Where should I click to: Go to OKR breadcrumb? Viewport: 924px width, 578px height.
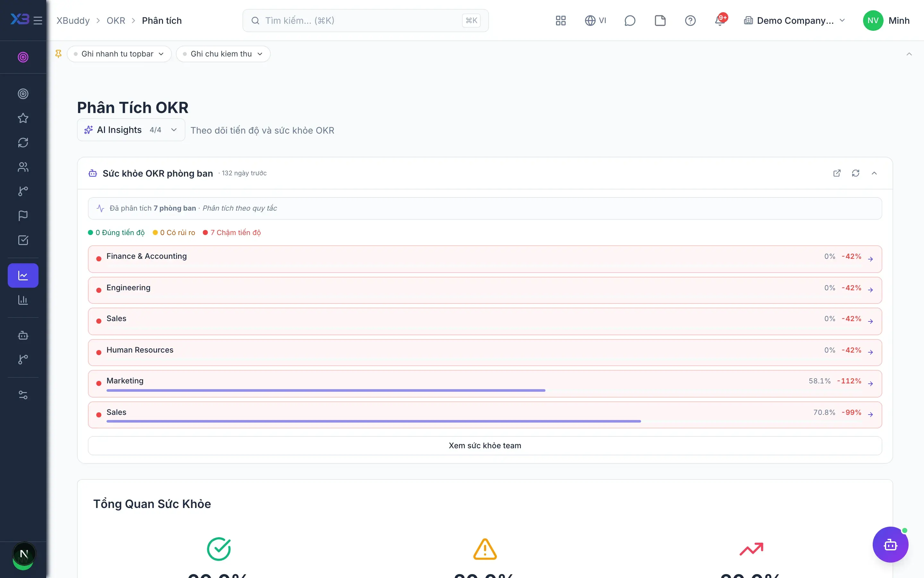click(x=116, y=21)
